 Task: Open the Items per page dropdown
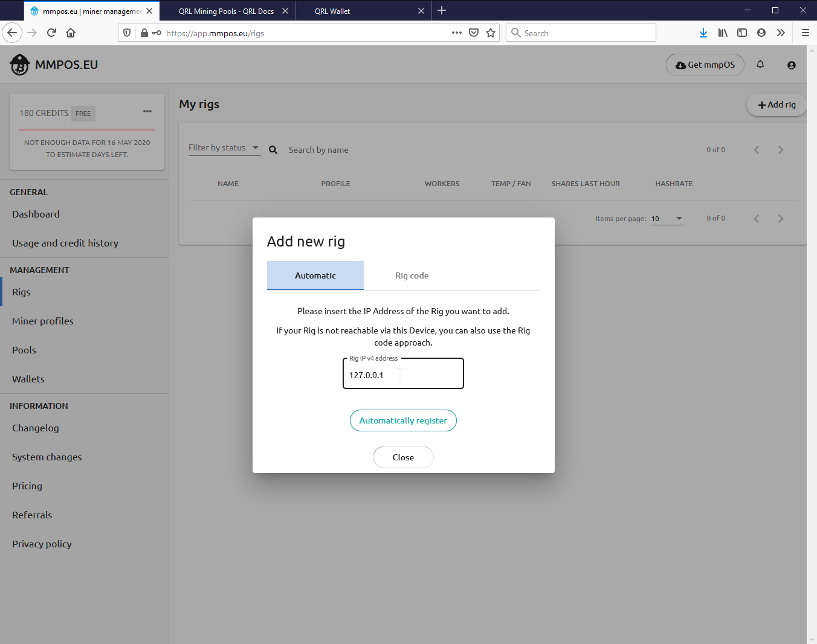tap(667, 219)
